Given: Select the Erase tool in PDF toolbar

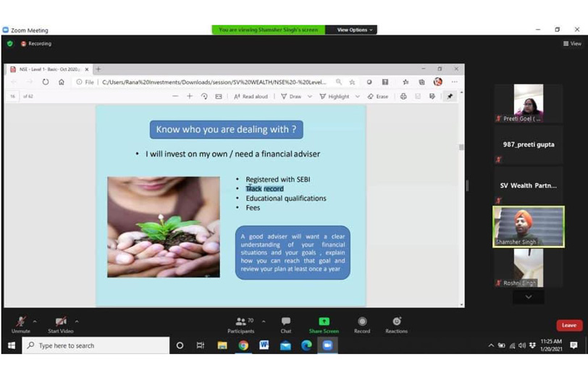Looking at the screenshot, I should click(x=378, y=96).
